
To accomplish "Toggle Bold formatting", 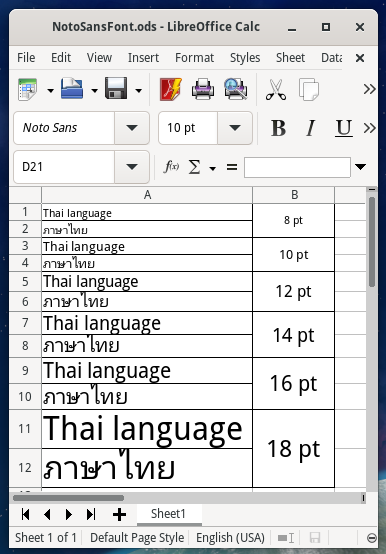I will pos(278,128).
